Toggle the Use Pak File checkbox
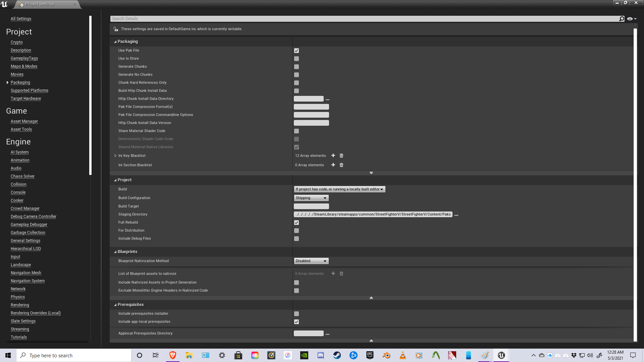Screen dimensions: 644x362 pyautogui.click(x=297, y=50)
